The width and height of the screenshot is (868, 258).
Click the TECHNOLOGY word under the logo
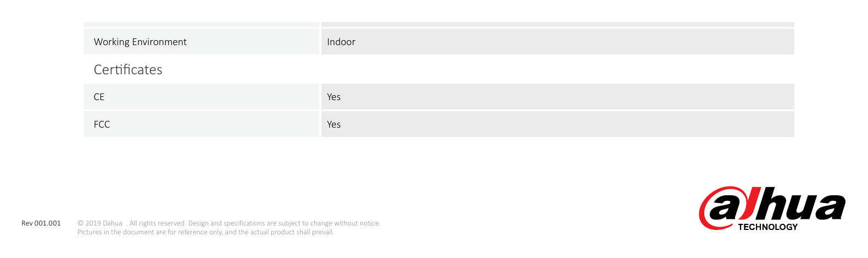pyautogui.click(x=767, y=227)
